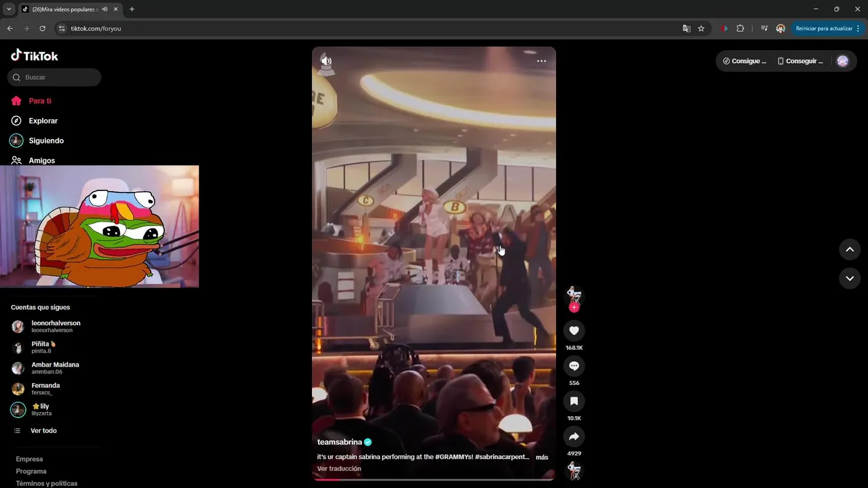
Task: Mute the tab's audio indicator
Action: [104, 9]
